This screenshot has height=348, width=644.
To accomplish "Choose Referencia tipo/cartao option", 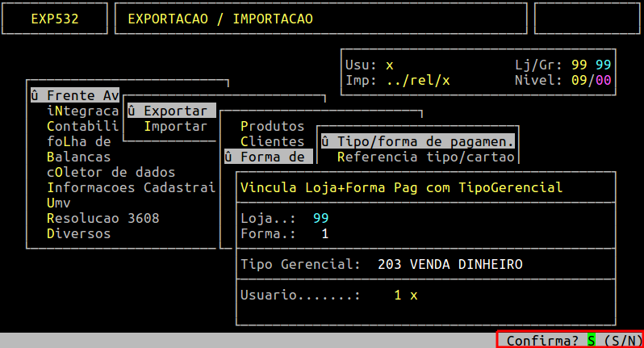I will [425, 157].
